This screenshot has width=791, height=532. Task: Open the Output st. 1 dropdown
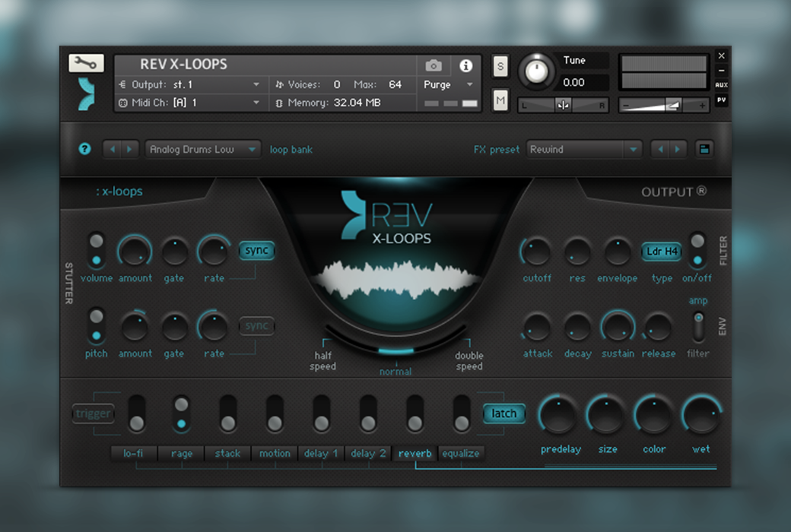(x=189, y=84)
